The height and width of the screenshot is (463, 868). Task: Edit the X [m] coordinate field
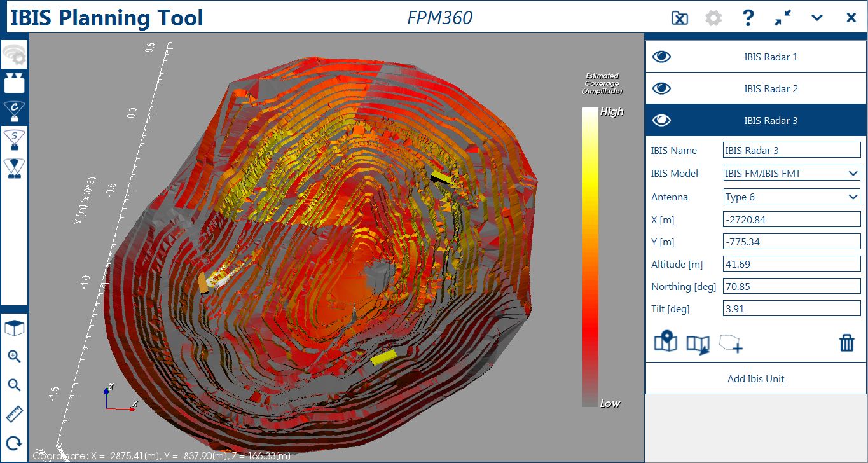pyautogui.click(x=792, y=219)
